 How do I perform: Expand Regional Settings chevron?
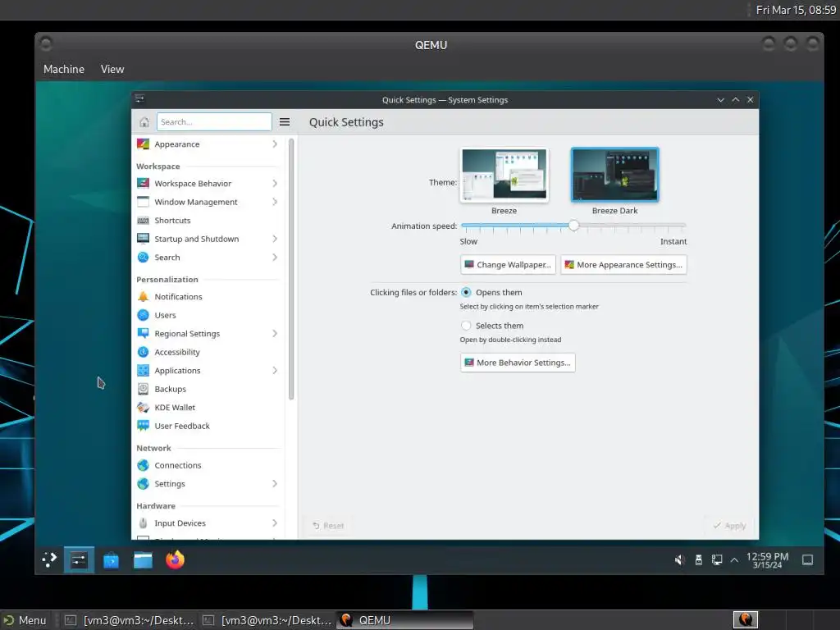click(x=274, y=334)
